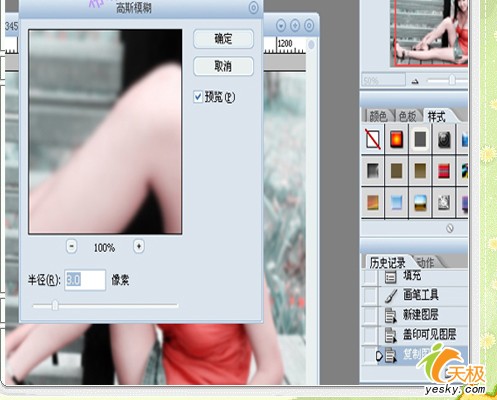This screenshot has height=400, width=497.
Task: Apply the glowing red-orange style swatch
Action: pyautogui.click(x=397, y=139)
